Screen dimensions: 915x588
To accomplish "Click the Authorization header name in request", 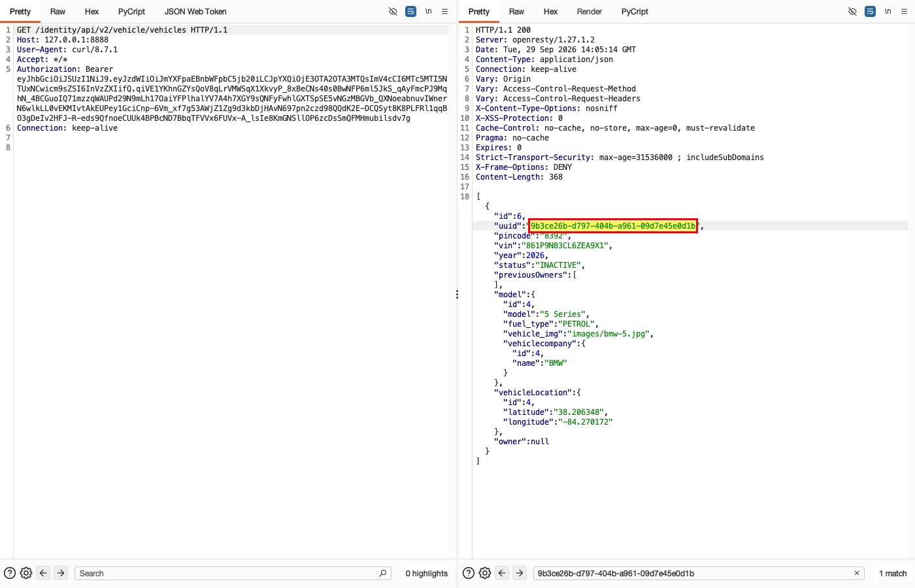I will pos(48,69).
